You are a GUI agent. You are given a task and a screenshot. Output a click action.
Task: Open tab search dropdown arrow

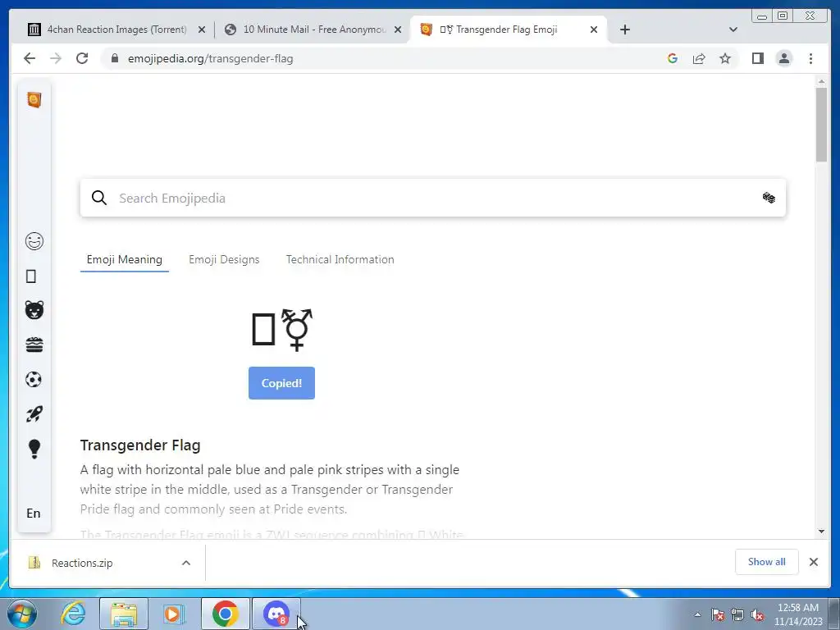[733, 30]
